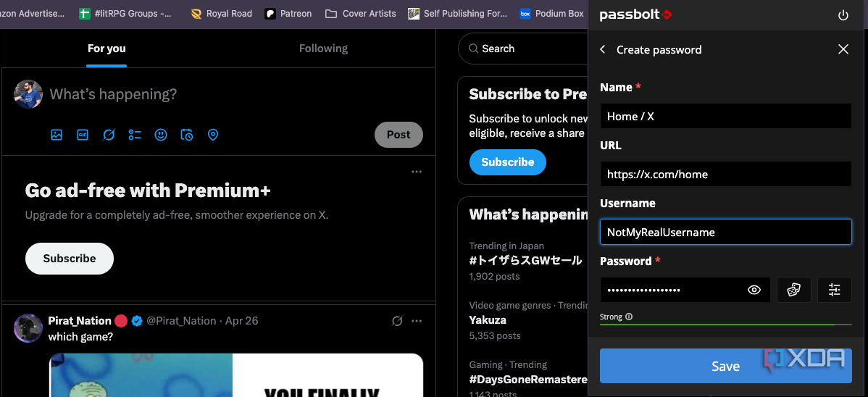Viewport: 868px width, 397px height.
Task: Open the Patreon bookmark
Action: (x=288, y=13)
